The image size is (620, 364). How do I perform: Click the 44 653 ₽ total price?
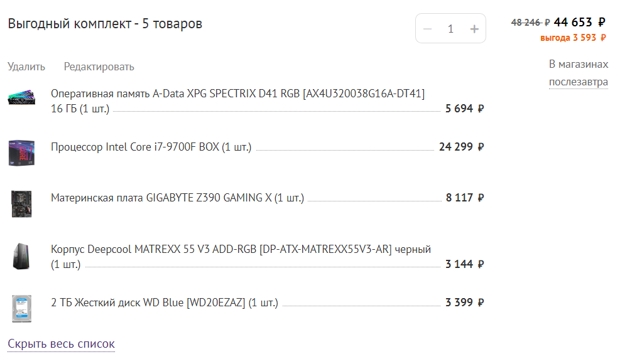579,23
